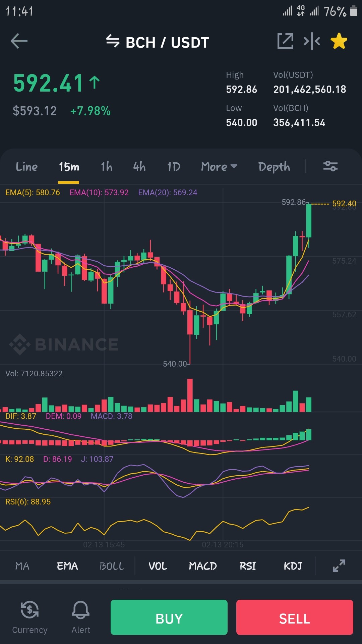Tap the swap pair arrows icon beside BCH
The width and height of the screenshot is (362, 644).
pos(113,41)
